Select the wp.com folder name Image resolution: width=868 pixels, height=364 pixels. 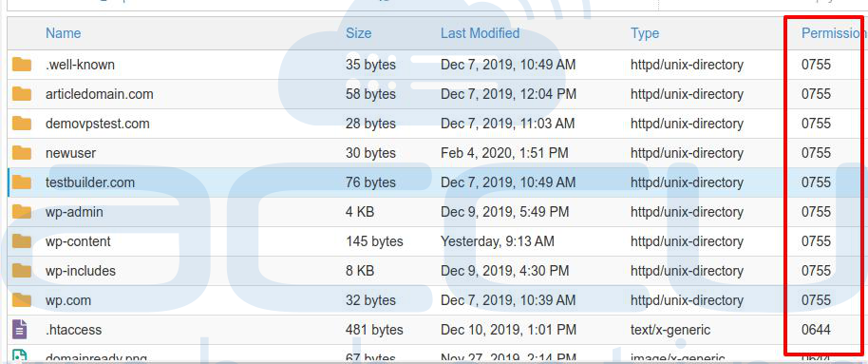[x=68, y=300]
